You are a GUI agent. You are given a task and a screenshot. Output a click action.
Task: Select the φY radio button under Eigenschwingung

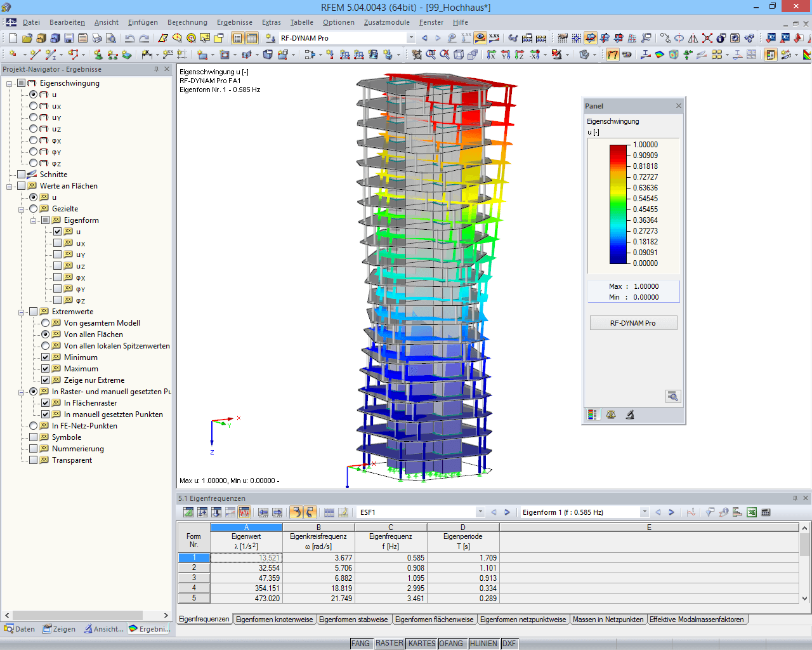[x=34, y=152]
